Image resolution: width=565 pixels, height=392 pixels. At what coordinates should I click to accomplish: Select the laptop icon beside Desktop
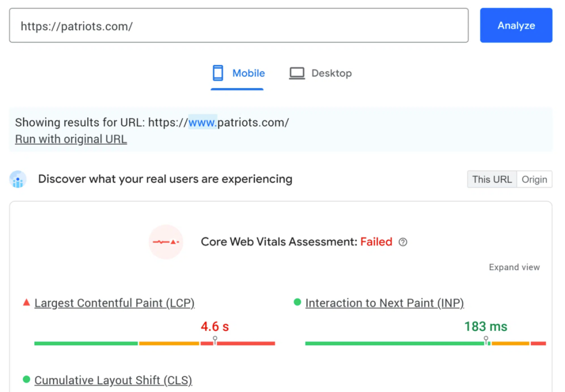pyautogui.click(x=297, y=72)
